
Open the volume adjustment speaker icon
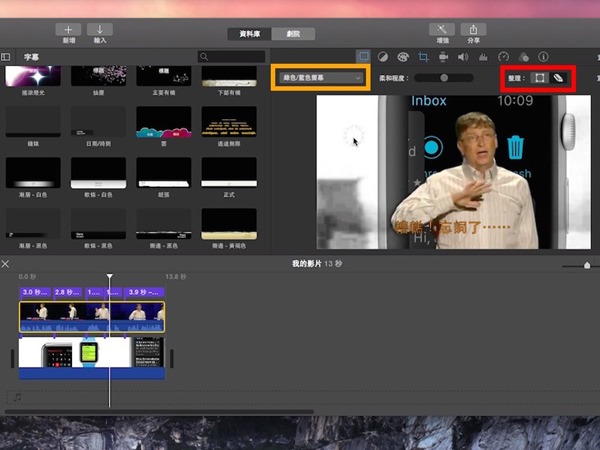pos(463,57)
